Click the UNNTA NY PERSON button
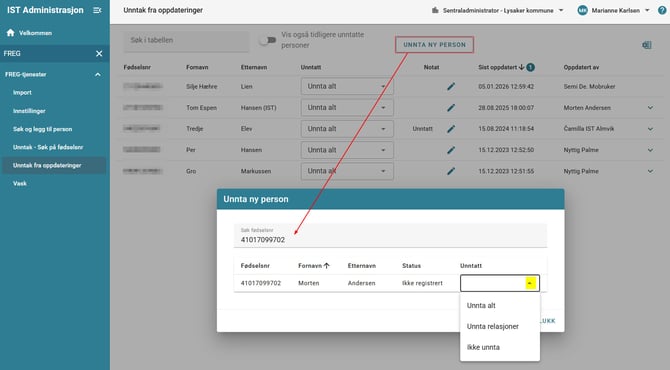The height and width of the screenshot is (370, 670). (x=434, y=44)
